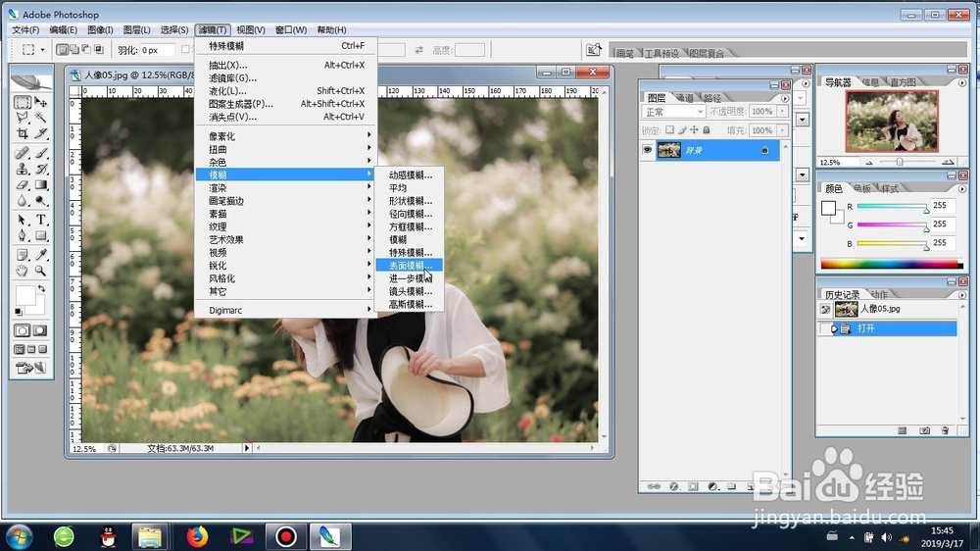This screenshot has width=980, height=551.
Task: Select the Eraser tool
Action: pos(23,185)
